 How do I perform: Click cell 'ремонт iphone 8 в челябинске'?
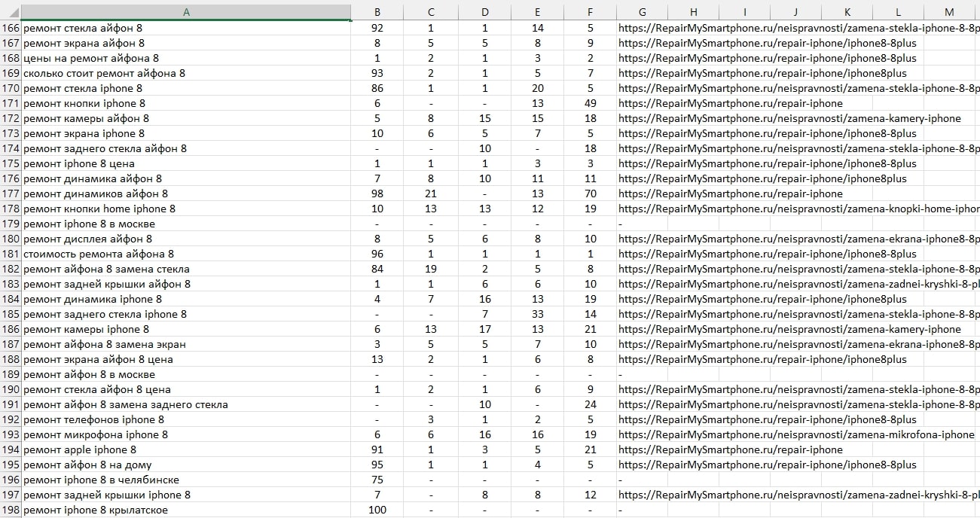(186, 480)
